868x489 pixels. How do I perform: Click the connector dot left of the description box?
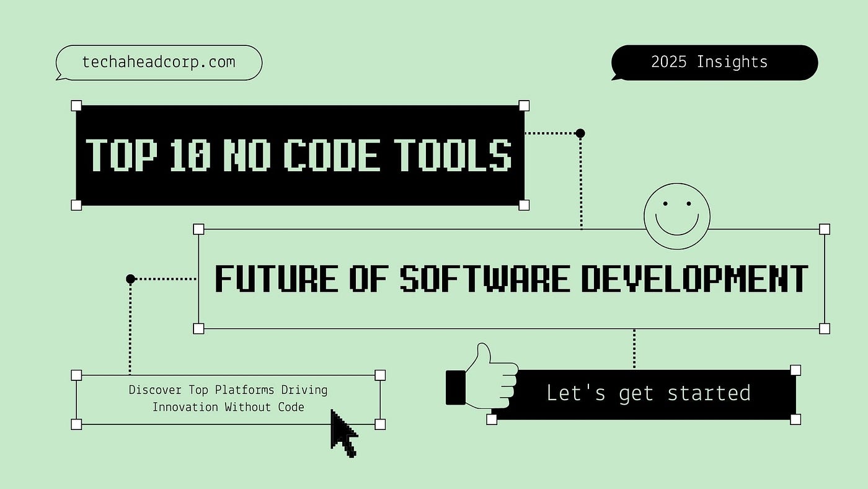(x=131, y=279)
